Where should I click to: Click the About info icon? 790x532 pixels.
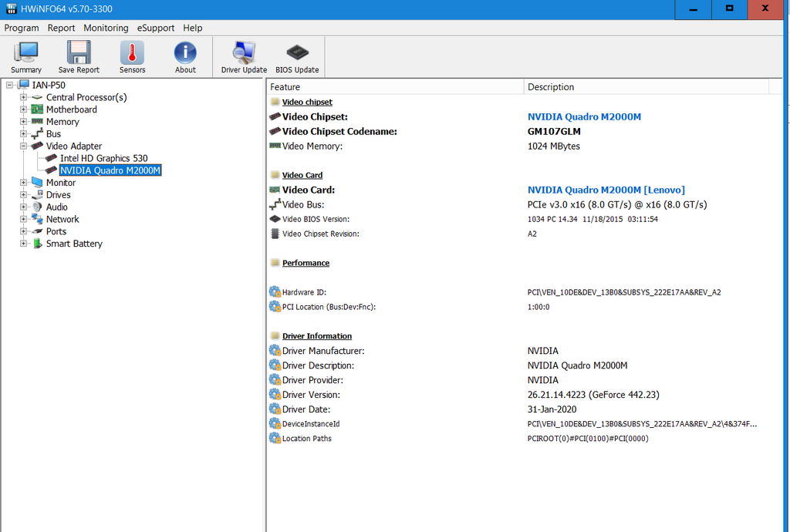[x=185, y=52]
